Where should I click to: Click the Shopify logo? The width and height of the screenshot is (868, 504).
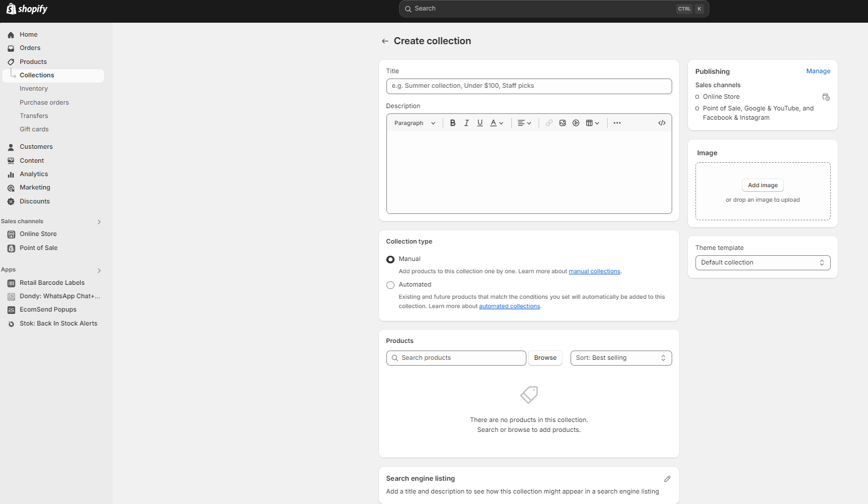(27, 9)
